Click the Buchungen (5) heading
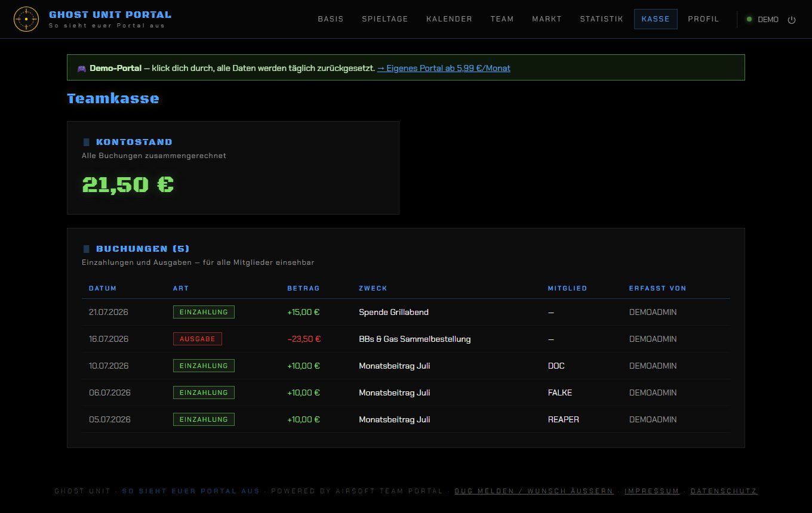 (143, 249)
